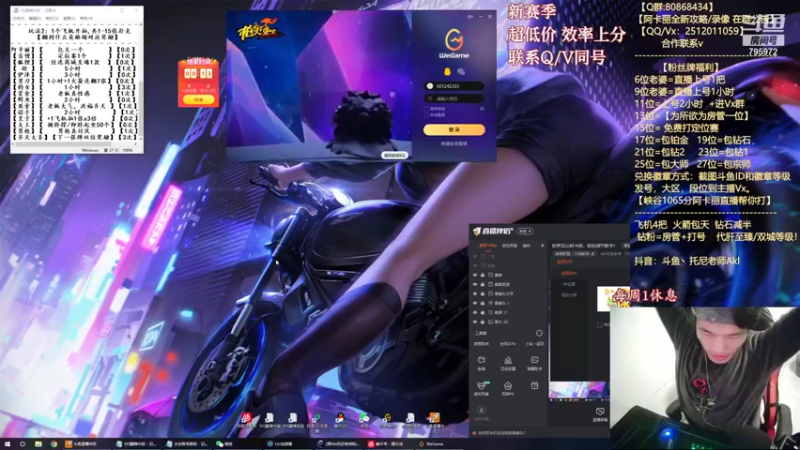The height and width of the screenshot is (450, 800).
Task: Click the Cortana circle on the taskbar
Action: point(22,444)
